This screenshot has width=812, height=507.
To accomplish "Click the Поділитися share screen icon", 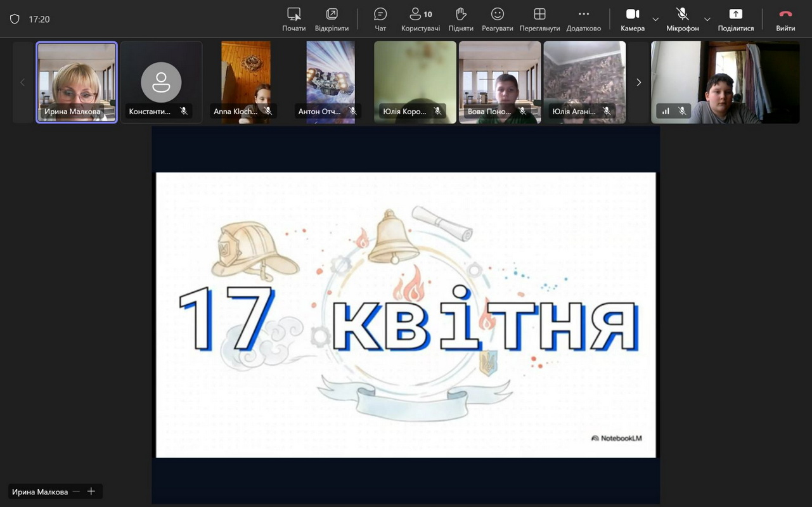I will click(735, 15).
